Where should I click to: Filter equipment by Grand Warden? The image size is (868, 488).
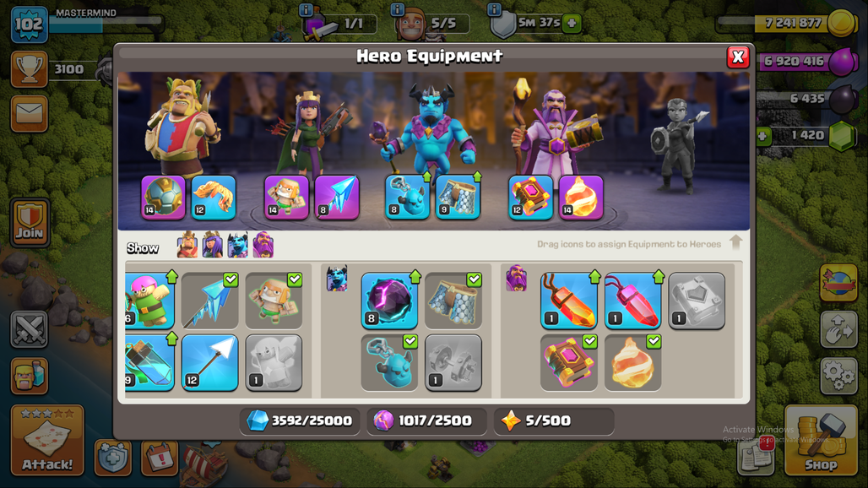[x=263, y=245]
